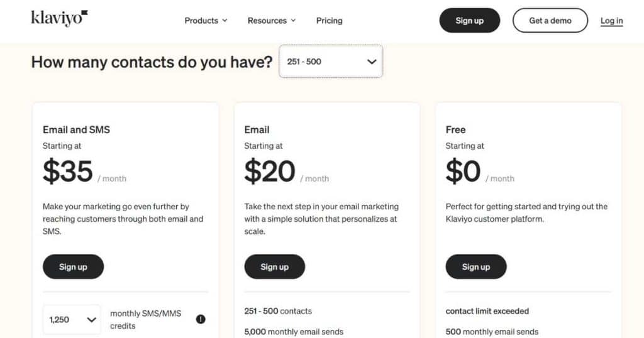Sign up for the Free plan

click(476, 266)
